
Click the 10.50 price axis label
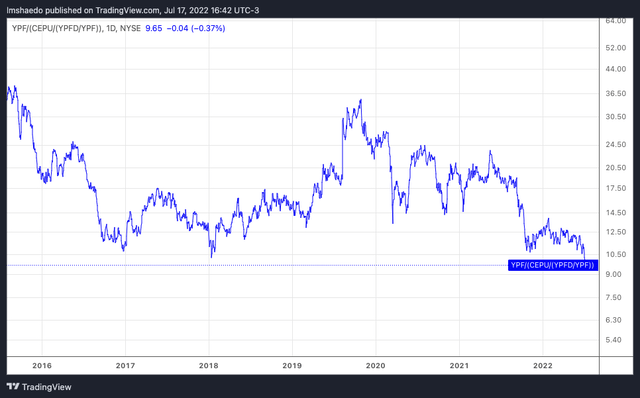(x=616, y=254)
